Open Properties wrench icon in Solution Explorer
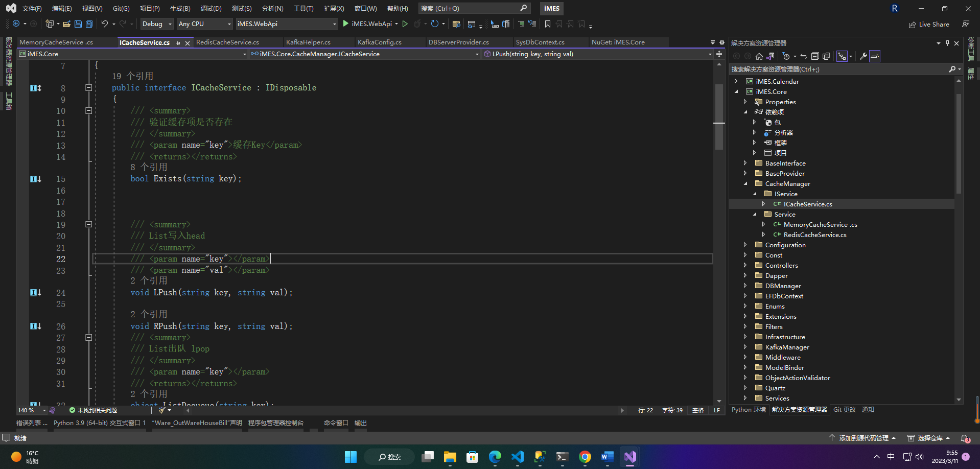This screenshot has height=469, width=980. coord(864,56)
